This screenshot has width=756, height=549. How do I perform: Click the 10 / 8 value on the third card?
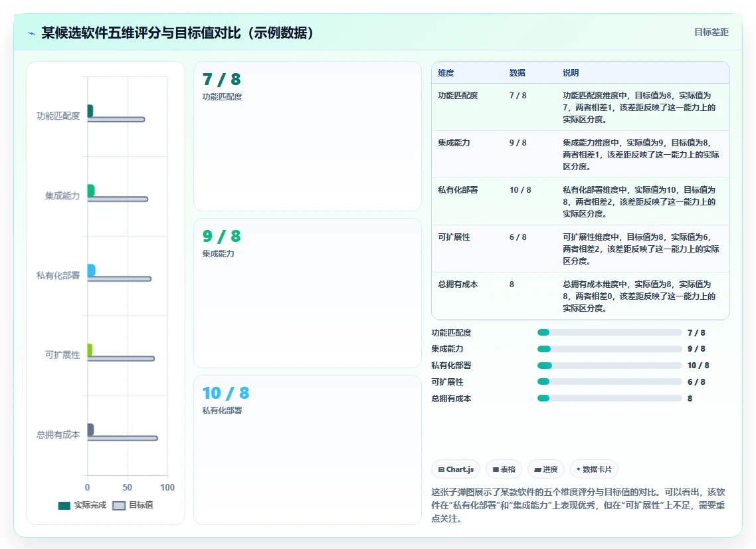[x=226, y=393]
